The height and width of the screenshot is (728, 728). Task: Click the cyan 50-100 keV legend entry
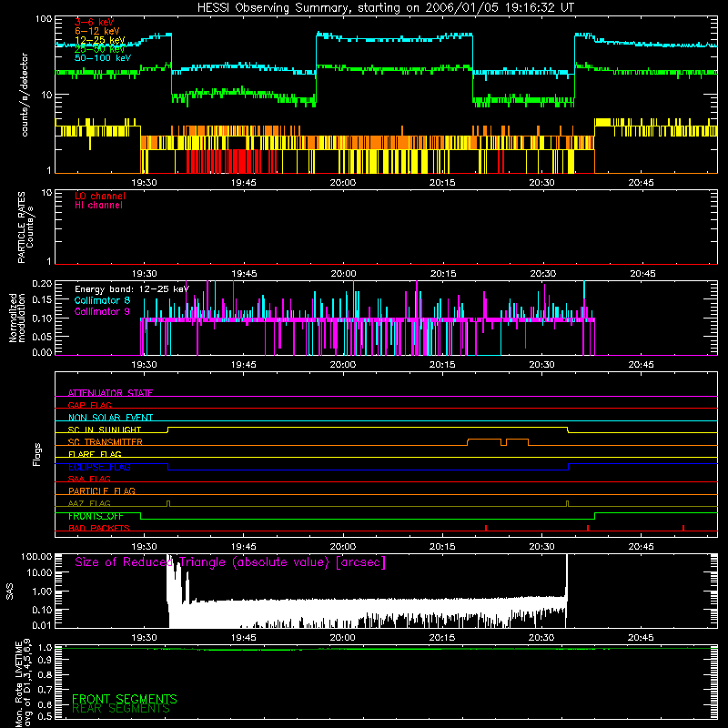pyautogui.click(x=103, y=58)
